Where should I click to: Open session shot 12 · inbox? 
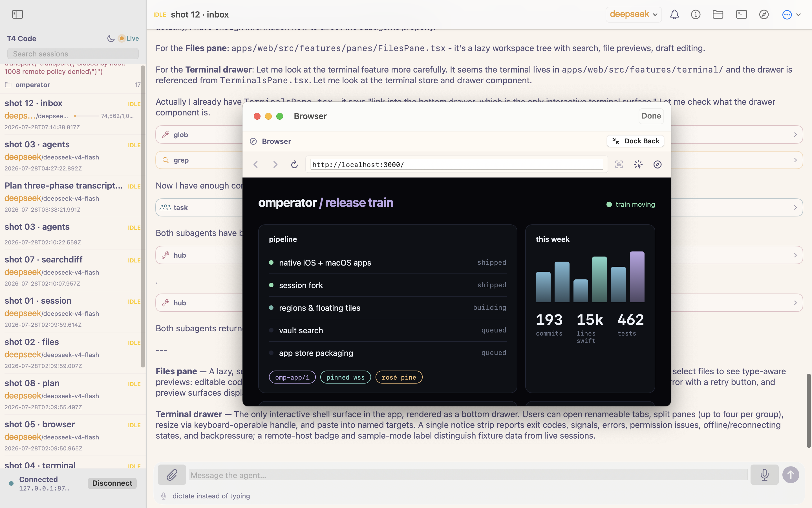pos(73,115)
